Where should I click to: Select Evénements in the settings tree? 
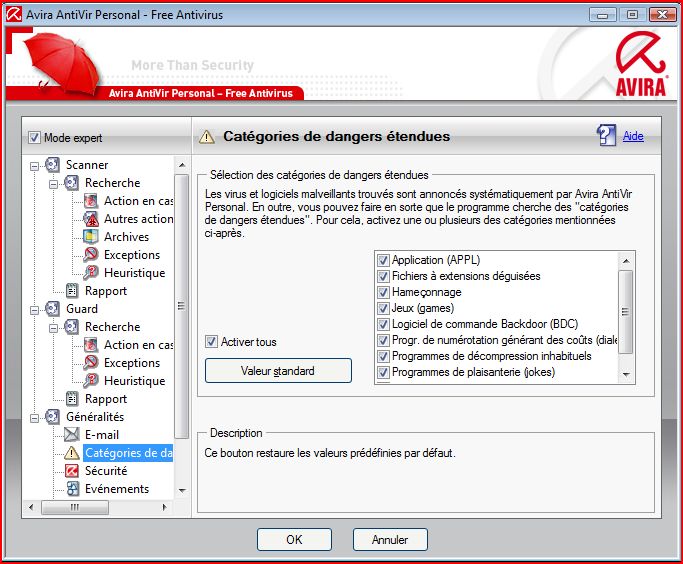(x=117, y=489)
